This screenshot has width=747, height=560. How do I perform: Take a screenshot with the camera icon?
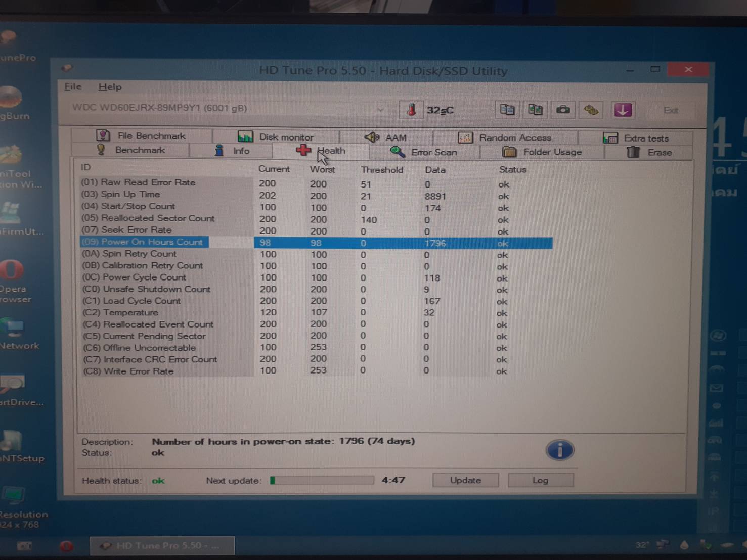(563, 110)
